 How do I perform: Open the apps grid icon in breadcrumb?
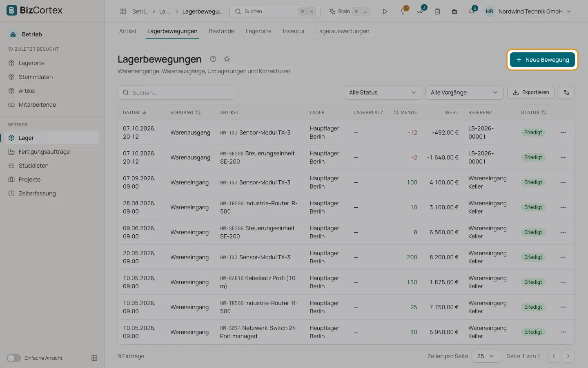click(123, 11)
